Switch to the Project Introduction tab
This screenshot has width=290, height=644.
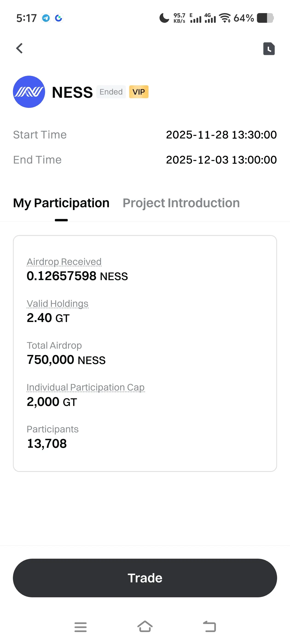pyautogui.click(x=181, y=203)
